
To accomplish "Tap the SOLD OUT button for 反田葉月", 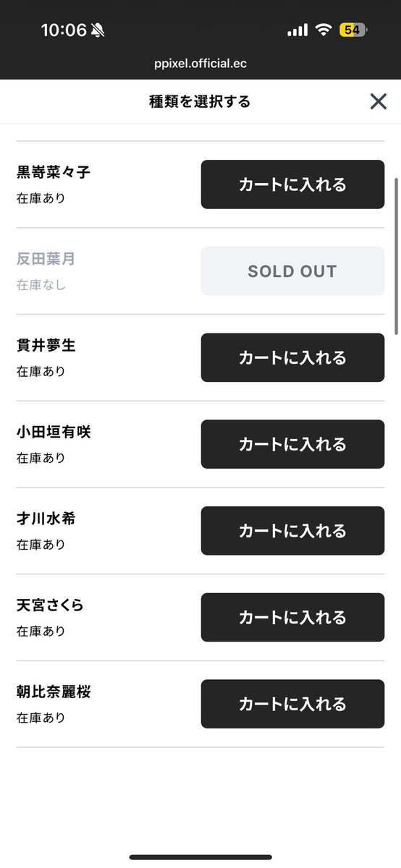I will click(292, 271).
